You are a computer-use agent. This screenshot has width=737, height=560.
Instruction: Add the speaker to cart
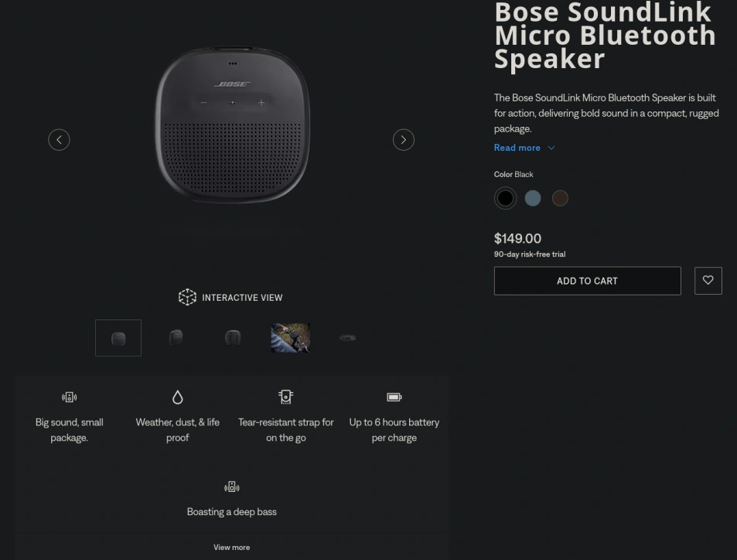click(587, 281)
